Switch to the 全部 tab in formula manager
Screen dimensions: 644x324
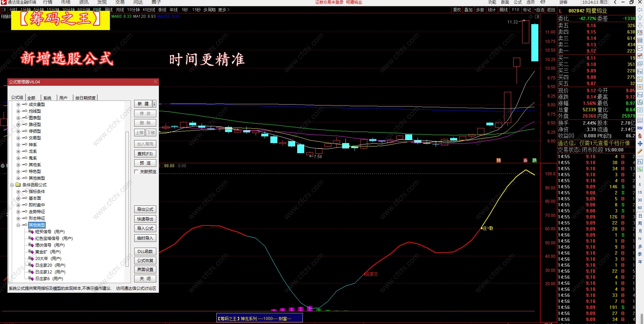[x=32, y=98]
